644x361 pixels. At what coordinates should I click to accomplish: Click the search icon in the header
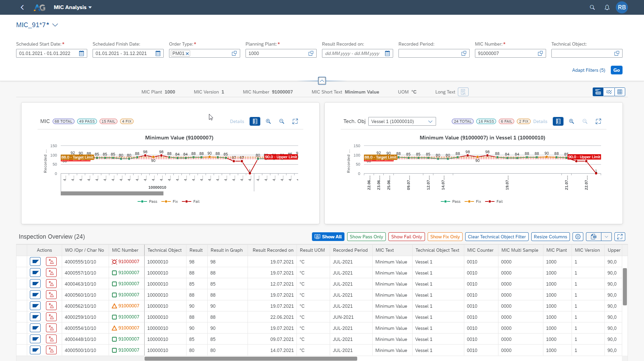coord(592,7)
